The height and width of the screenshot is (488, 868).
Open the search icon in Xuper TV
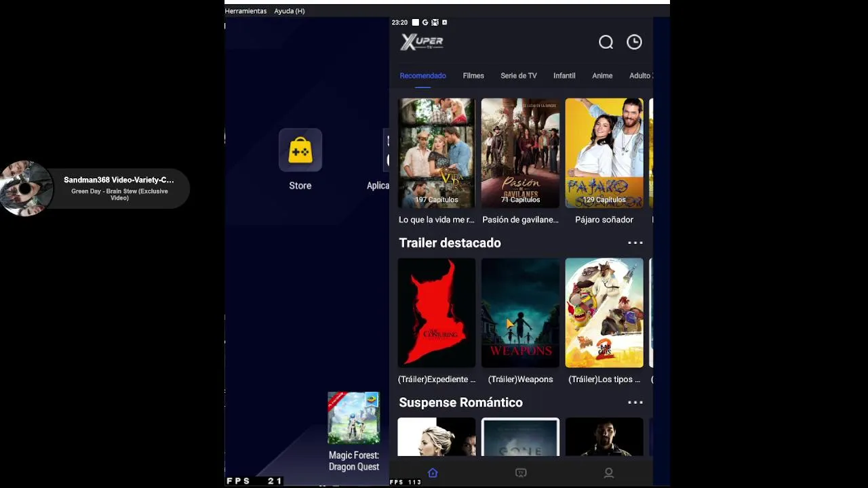(606, 43)
